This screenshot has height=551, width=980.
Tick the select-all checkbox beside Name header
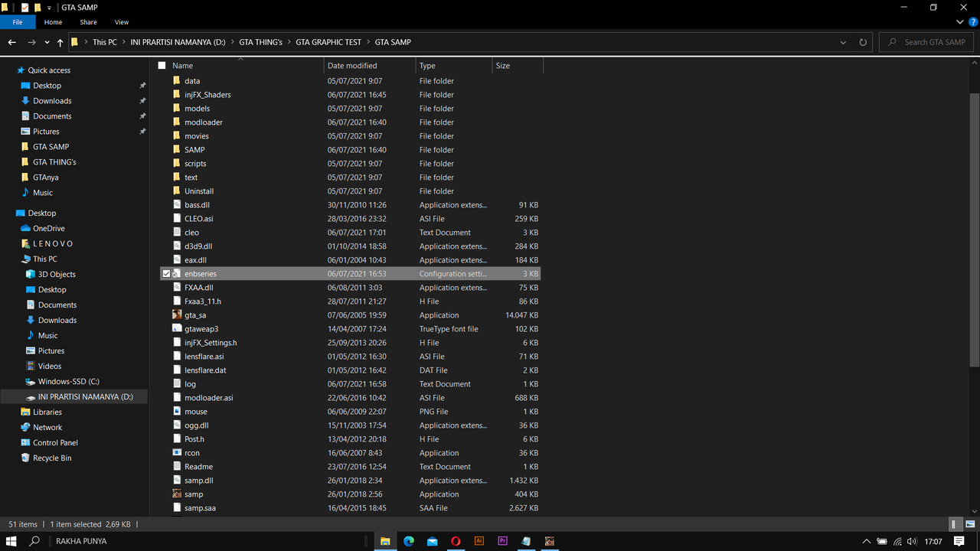162,66
